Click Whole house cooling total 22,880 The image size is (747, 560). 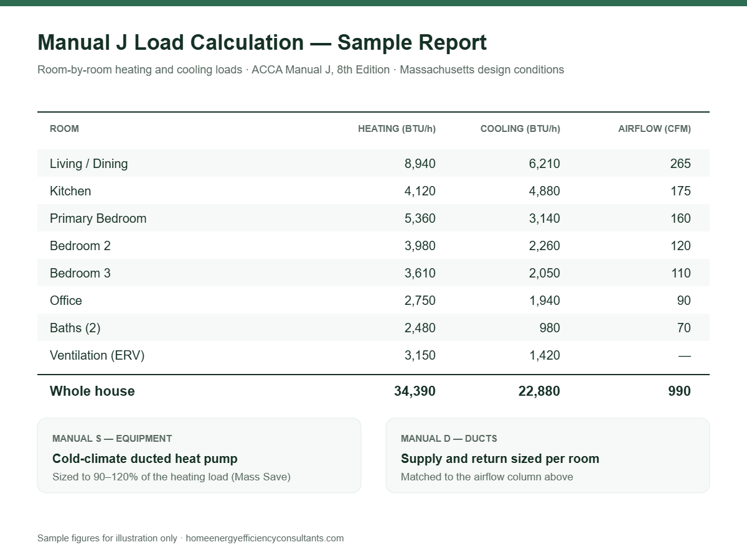click(539, 391)
